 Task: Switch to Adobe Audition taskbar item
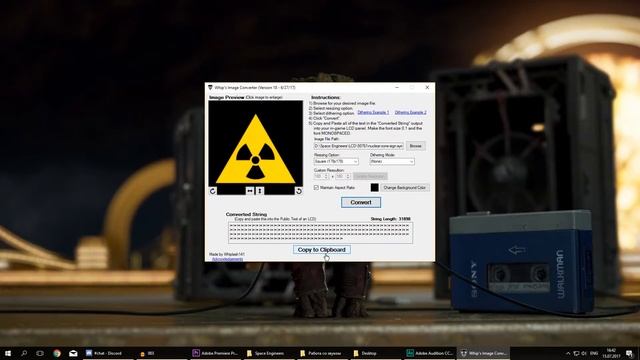pos(429,353)
